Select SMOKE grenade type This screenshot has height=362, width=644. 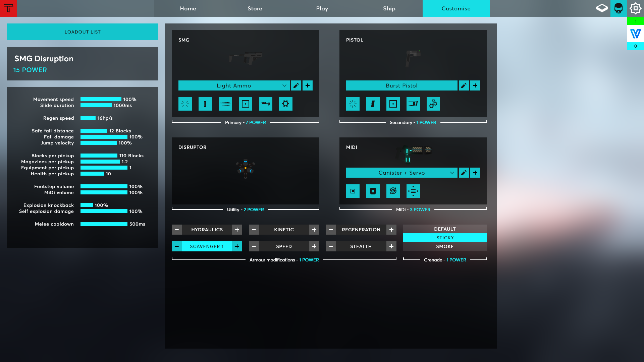[x=445, y=246]
